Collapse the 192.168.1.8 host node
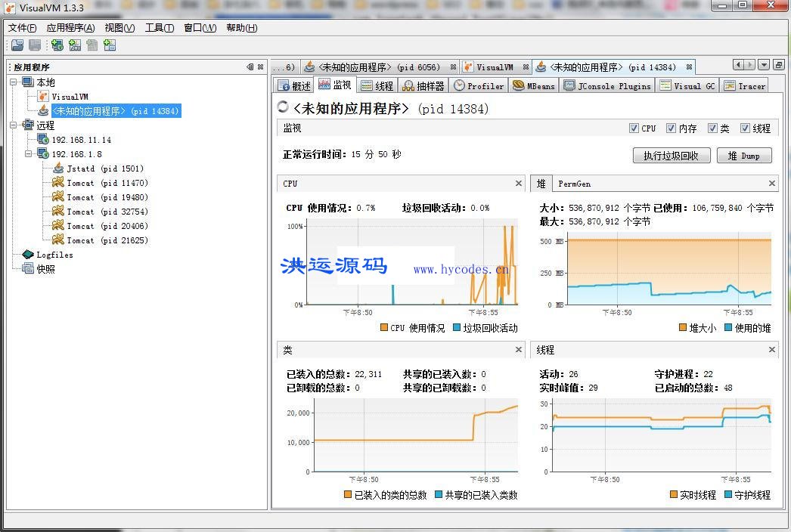Image resolution: width=791 pixels, height=532 pixels. tap(29, 153)
